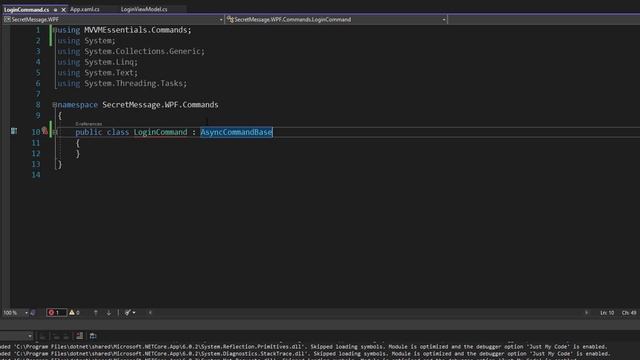Click System.Collections.Generic on line 3
This screenshot has height=360, width=640.
click(x=142, y=51)
